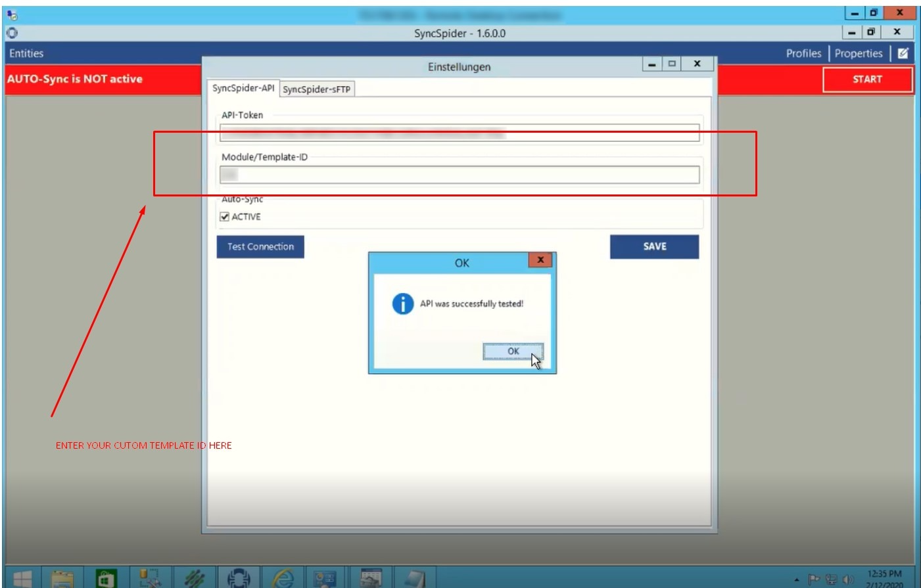The width and height of the screenshot is (921, 588).
Task: Click the taskbar clock showing 12:35 PM
Action: pos(885,578)
